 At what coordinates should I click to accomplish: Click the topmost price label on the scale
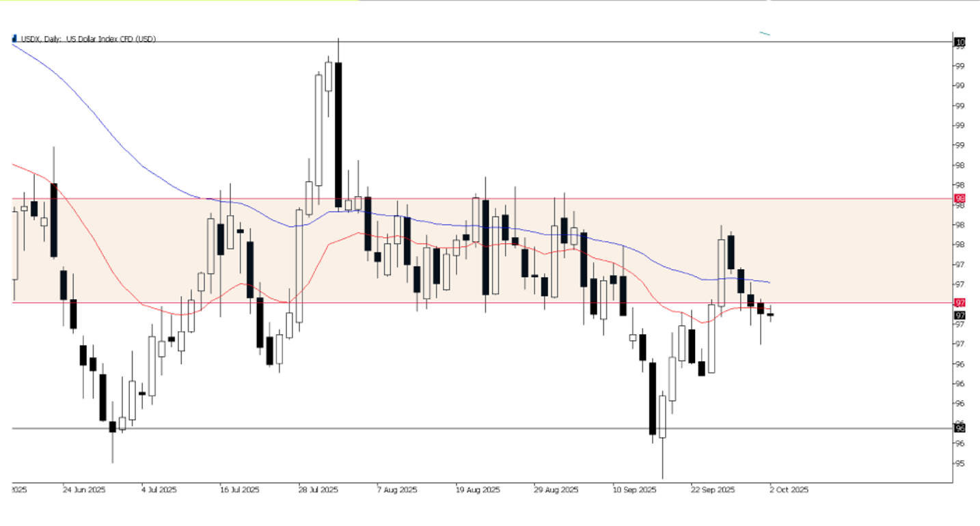click(961, 40)
